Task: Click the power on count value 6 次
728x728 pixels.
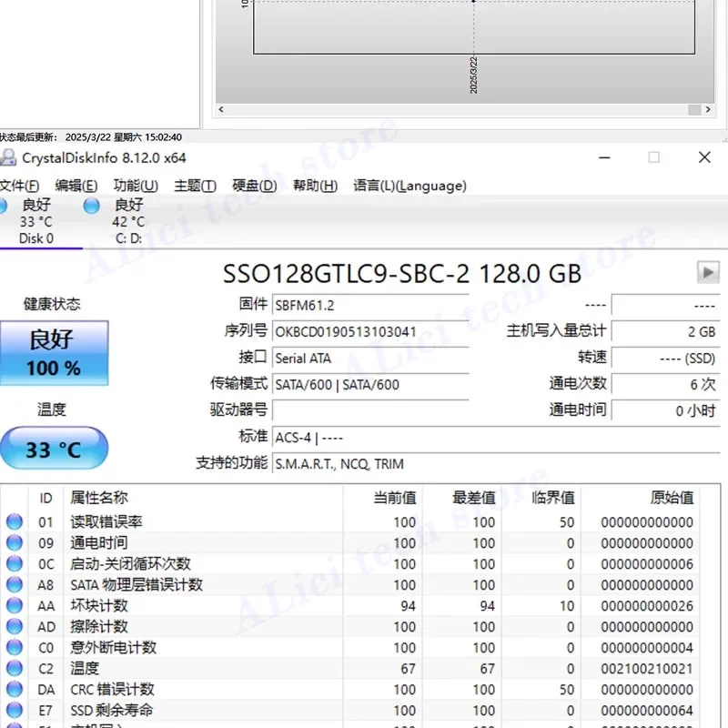Action: point(666,384)
